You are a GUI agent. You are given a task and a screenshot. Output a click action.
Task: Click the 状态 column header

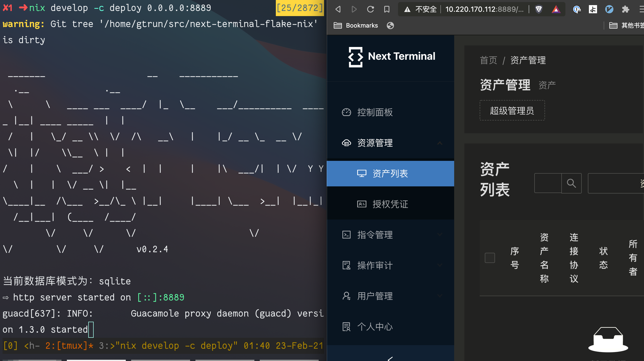(x=603, y=258)
